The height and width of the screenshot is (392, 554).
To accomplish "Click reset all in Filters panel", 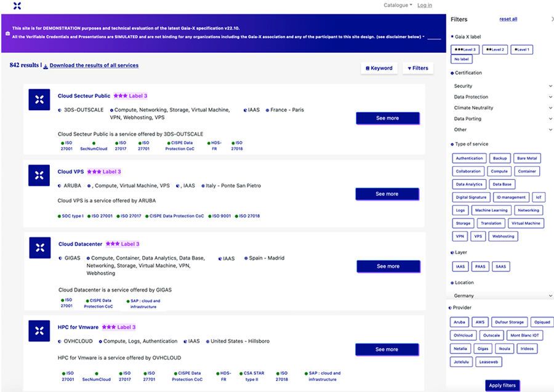I will [508, 20].
